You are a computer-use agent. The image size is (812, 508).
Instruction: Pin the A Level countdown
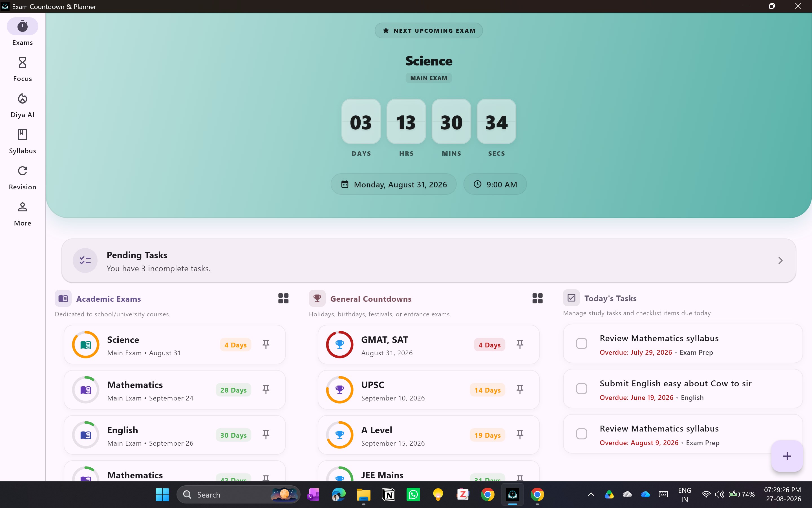(x=520, y=435)
